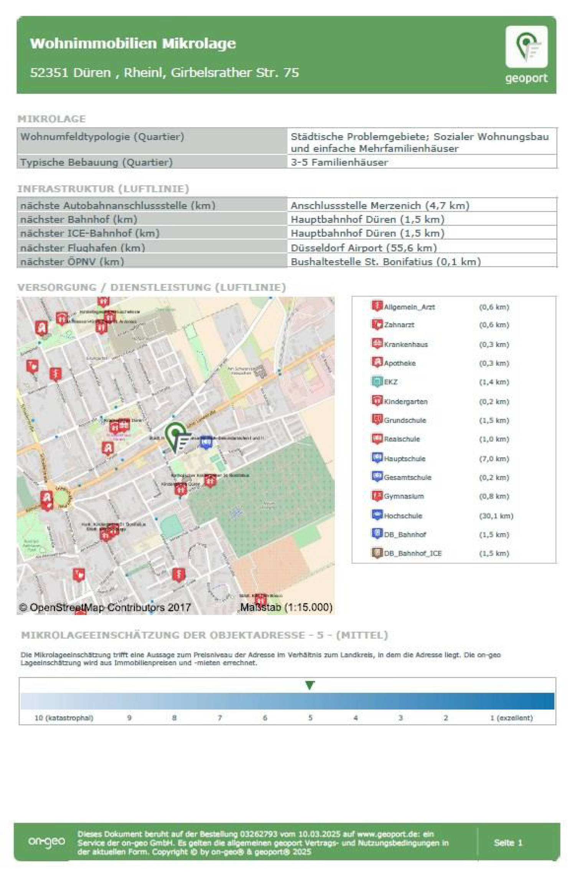This screenshot has width=588, height=881.
Task: Click the 'nächster Bahnhof (km)' label
Action: [79, 219]
